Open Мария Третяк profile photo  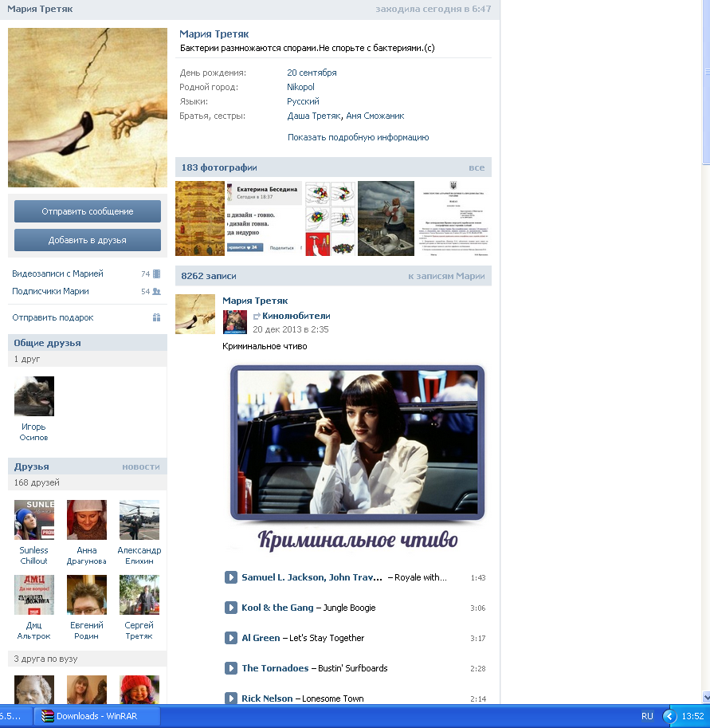[x=88, y=108]
